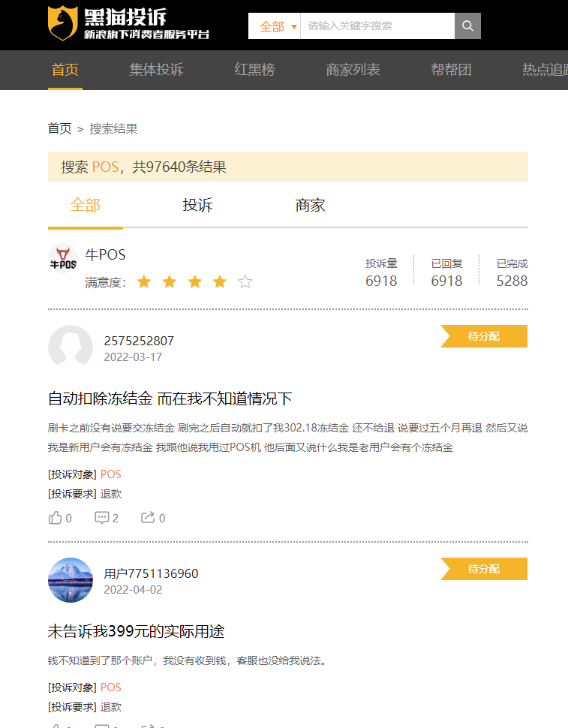This screenshot has width=568, height=728.
Task: Click the date 2022-03-17
Action: point(133,357)
